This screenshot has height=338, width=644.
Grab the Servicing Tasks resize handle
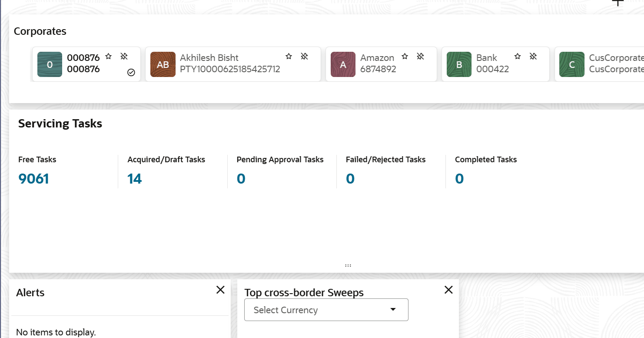348,265
